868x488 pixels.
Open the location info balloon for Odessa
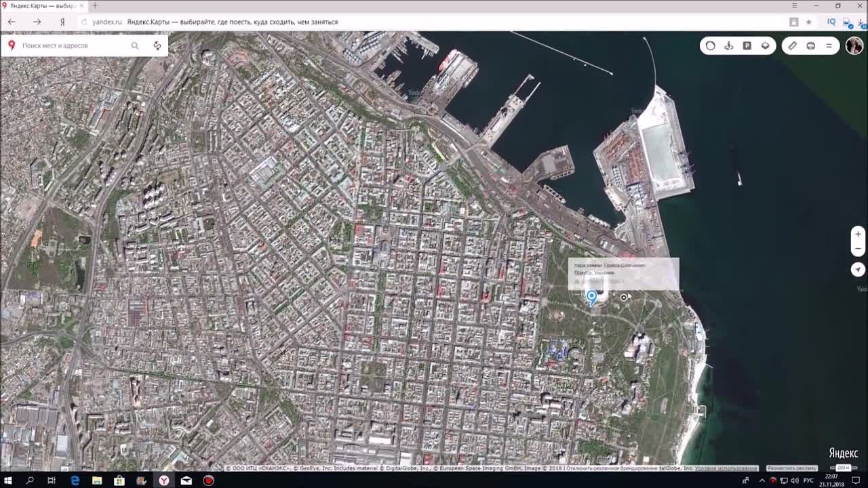pos(623,274)
